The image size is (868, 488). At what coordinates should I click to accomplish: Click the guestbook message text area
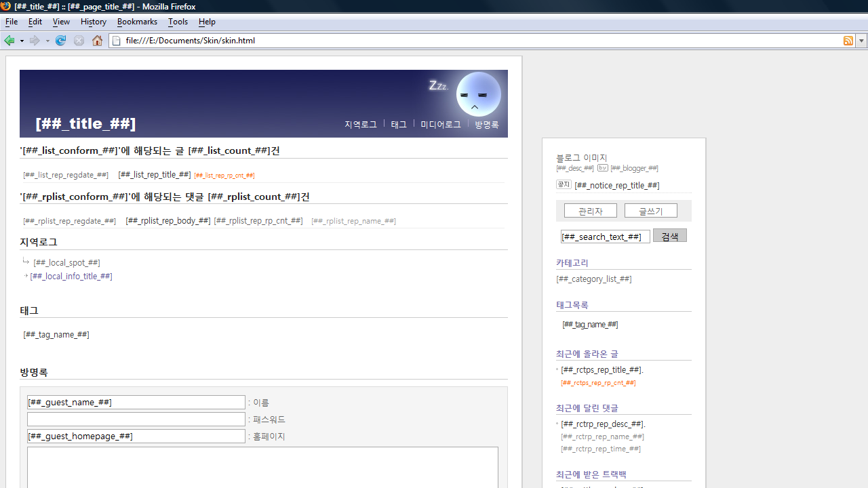click(262, 468)
